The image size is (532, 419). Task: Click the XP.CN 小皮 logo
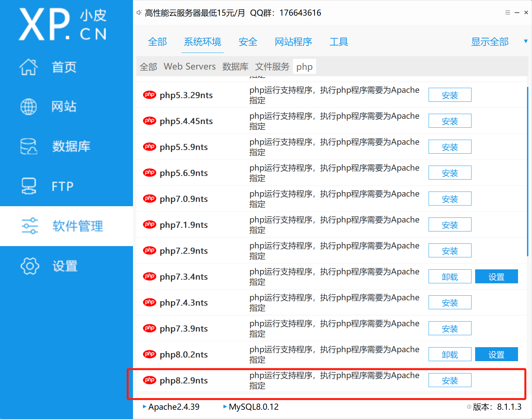point(63,24)
